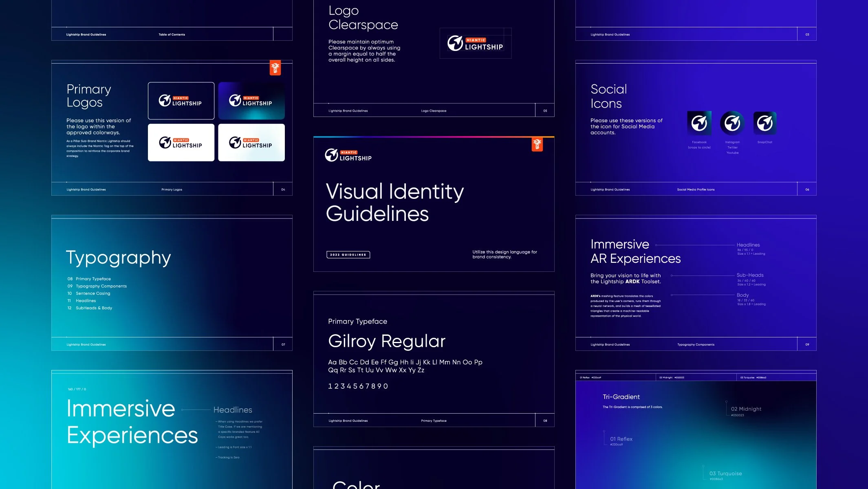Select the gradient background Lightship logo tile
868x489 pixels.
tap(251, 101)
